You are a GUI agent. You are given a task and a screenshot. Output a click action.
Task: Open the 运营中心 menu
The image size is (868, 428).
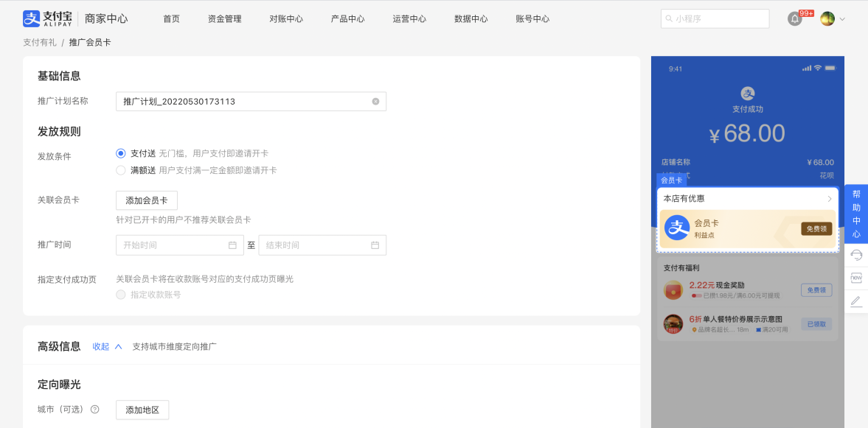click(409, 19)
